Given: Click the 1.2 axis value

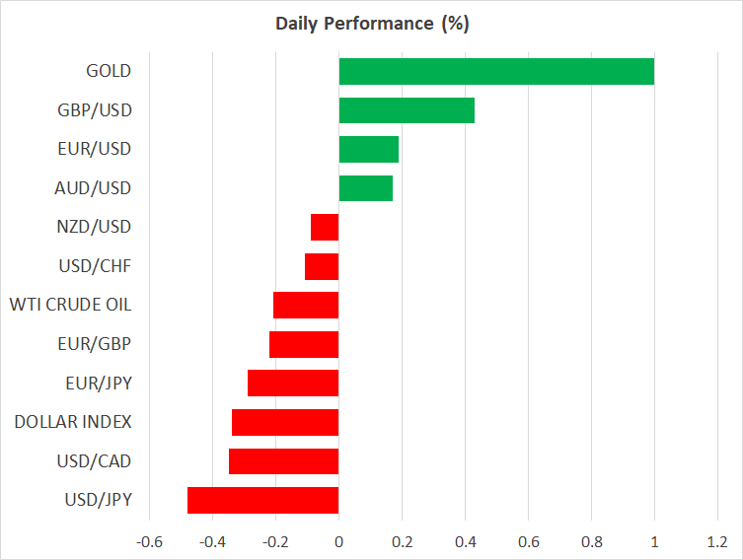Looking at the screenshot, I should point(717,541).
